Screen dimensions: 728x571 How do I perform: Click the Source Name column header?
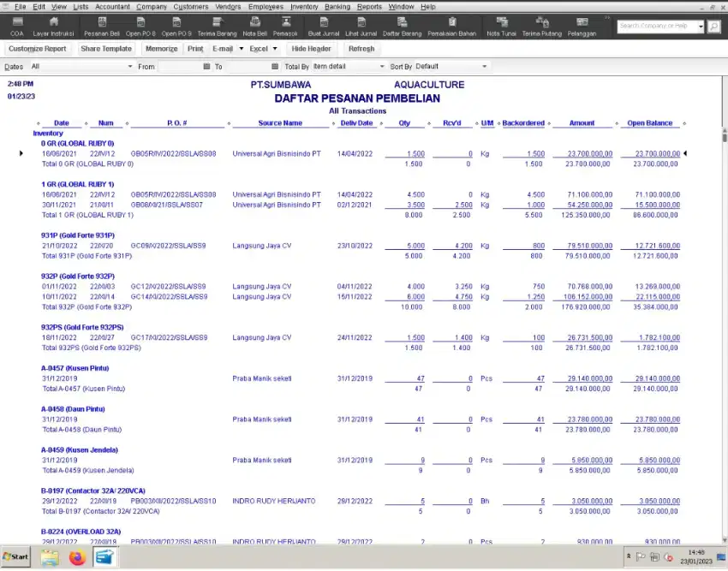click(280, 123)
